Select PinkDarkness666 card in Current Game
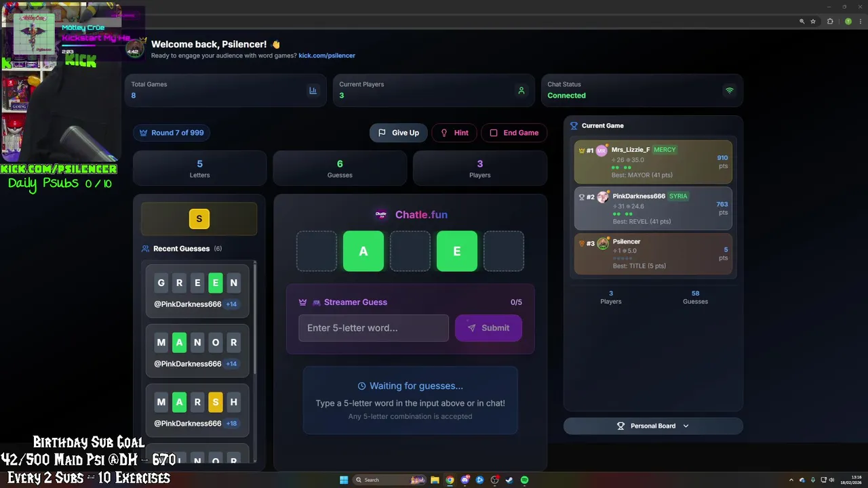Image resolution: width=868 pixels, height=488 pixels. click(653, 208)
